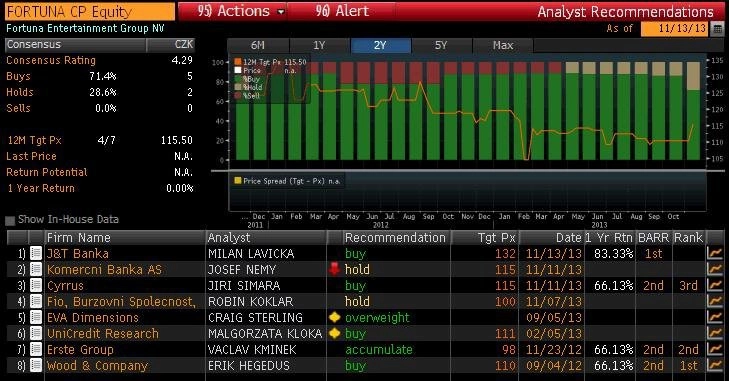Open the calendar picker next to As of date
Image resolution: width=729 pixels, height=381 pixels.
[x=718, y=29]
